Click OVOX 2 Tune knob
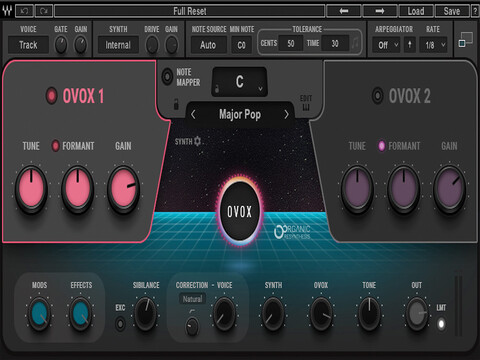Image resolution: width=480 pixels, height=360 pixels. 357,189
